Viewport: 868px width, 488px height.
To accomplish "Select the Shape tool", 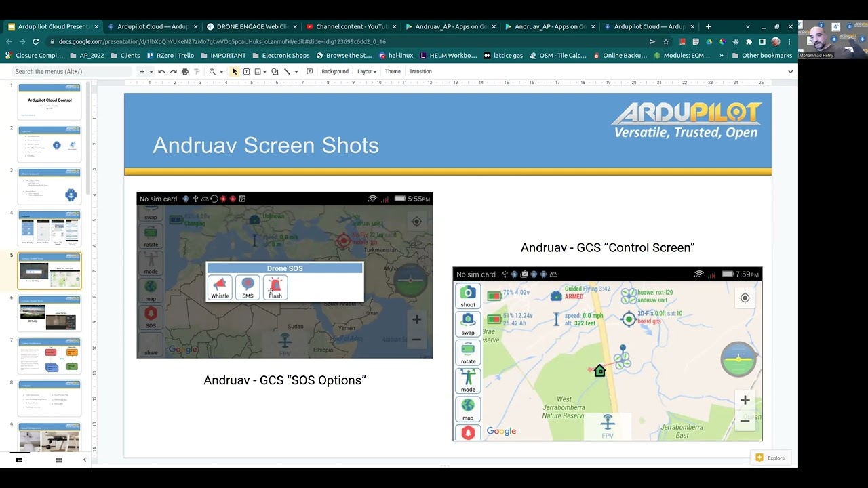I will 275,71.
